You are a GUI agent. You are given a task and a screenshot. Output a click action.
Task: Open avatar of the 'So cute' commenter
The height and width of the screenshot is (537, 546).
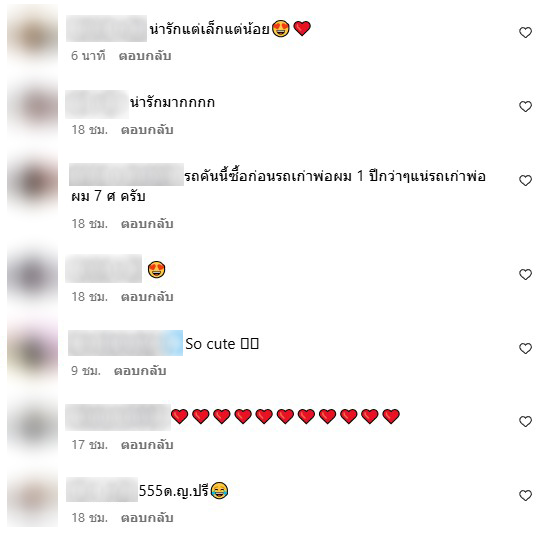pyautogui.click(x=33, y=349)
